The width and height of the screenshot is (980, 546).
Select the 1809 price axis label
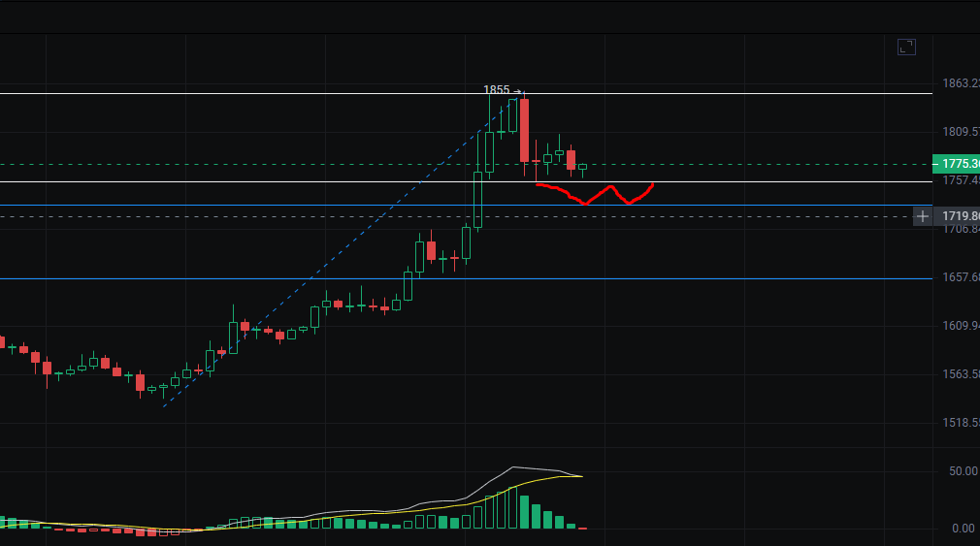click(961, 132)
